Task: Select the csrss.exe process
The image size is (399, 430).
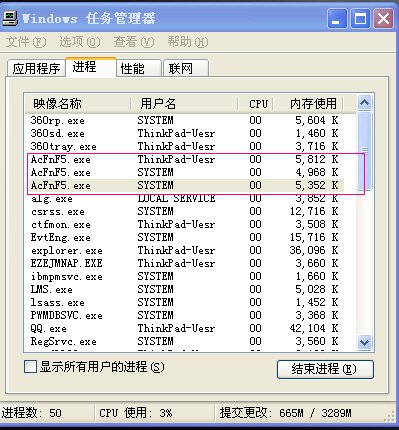Action: point(184,211)
